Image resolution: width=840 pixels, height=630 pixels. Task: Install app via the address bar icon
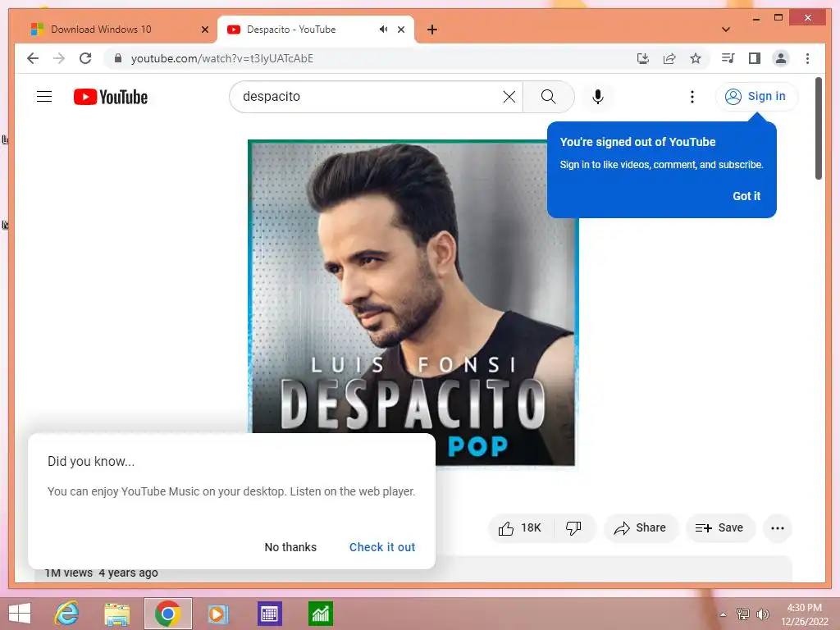pos(643,58)
